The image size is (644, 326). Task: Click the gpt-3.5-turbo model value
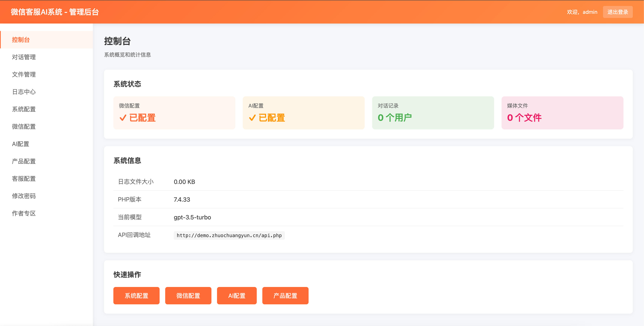click(192, 217)
